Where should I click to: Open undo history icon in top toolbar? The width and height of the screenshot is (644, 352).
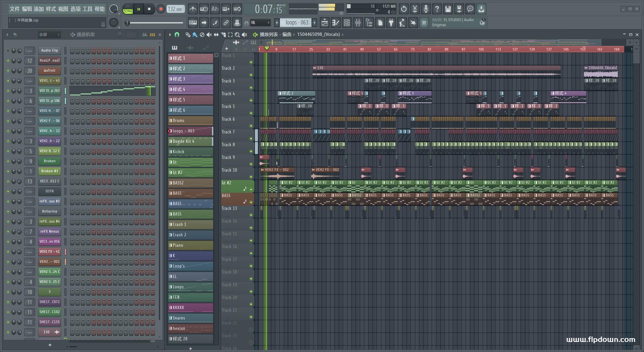[404, 9]
